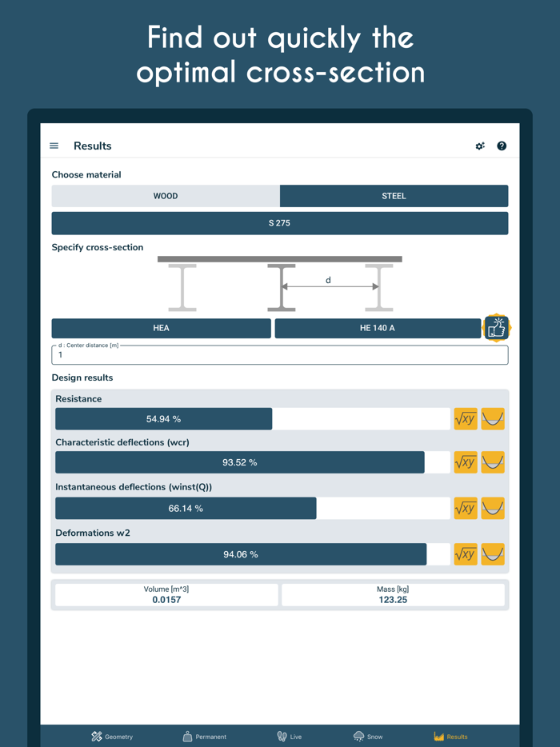The width and height of the screenshot is (560, 747).
Task: Select WOOD as the material
Action: point(166,196)
